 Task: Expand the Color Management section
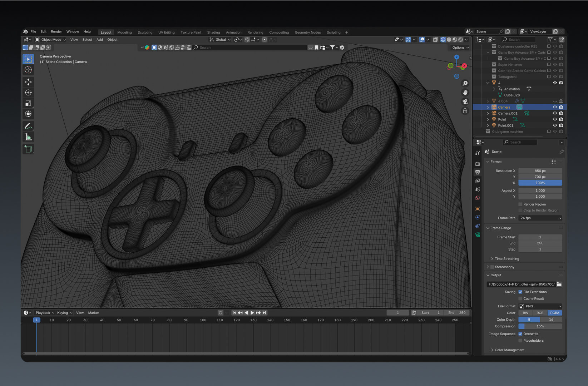pyautogui.click(x=509, y=350)
